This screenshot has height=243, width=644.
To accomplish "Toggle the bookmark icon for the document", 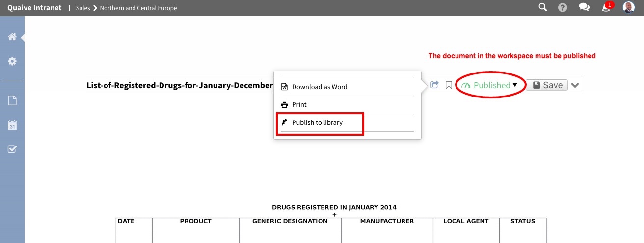I will point(449,85).
